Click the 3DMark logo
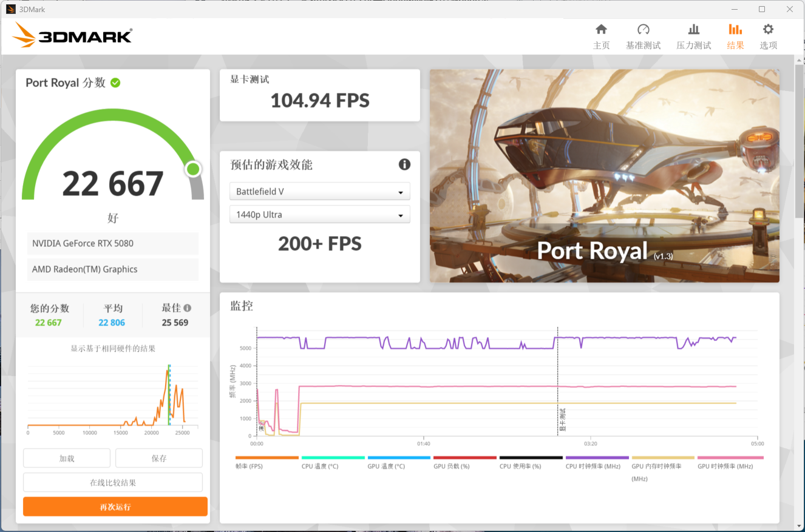Viewport: 805px width, 532px height. 72,35
